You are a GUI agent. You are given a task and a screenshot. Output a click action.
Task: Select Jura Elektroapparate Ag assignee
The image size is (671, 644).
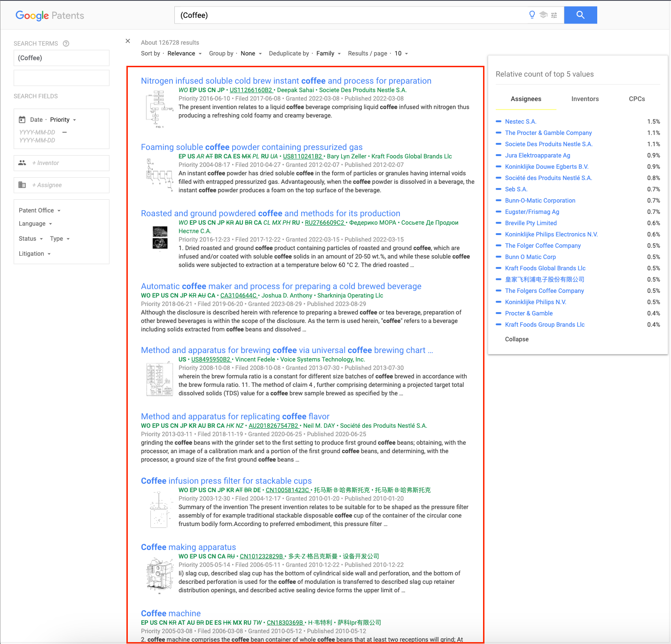point(538,156)
